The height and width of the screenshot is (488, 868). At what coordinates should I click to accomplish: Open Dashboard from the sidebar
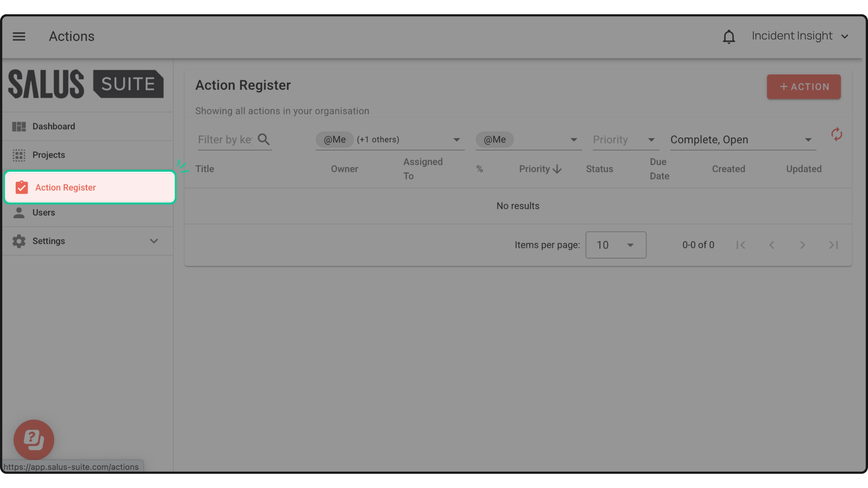(x=54, y=127)
